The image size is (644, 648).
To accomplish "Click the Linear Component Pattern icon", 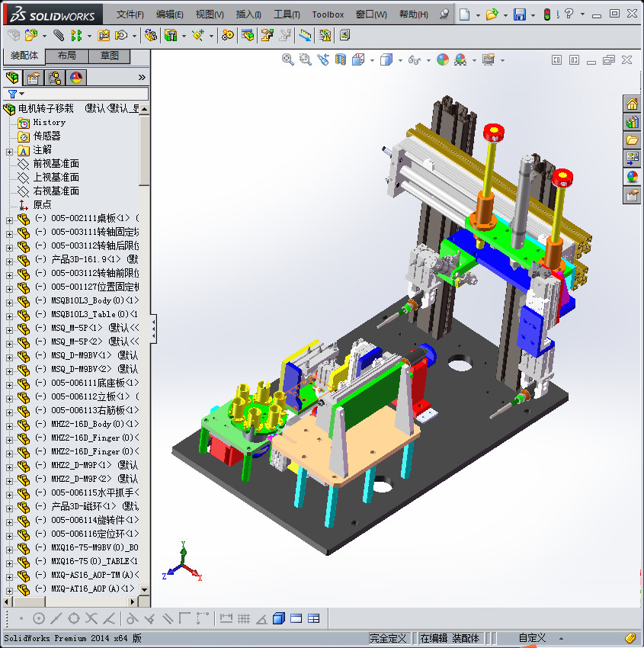I will coord(76,35).
